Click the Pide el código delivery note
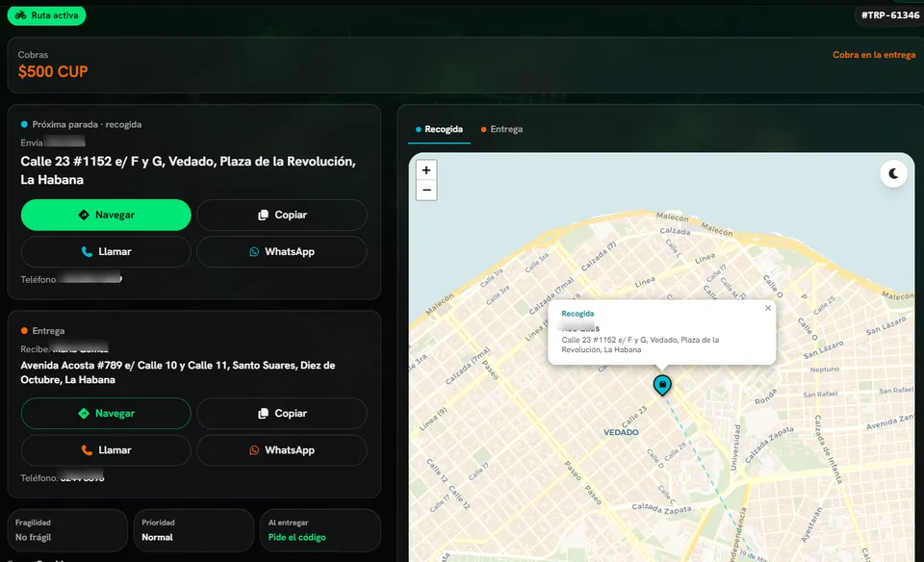 [297, 537]
